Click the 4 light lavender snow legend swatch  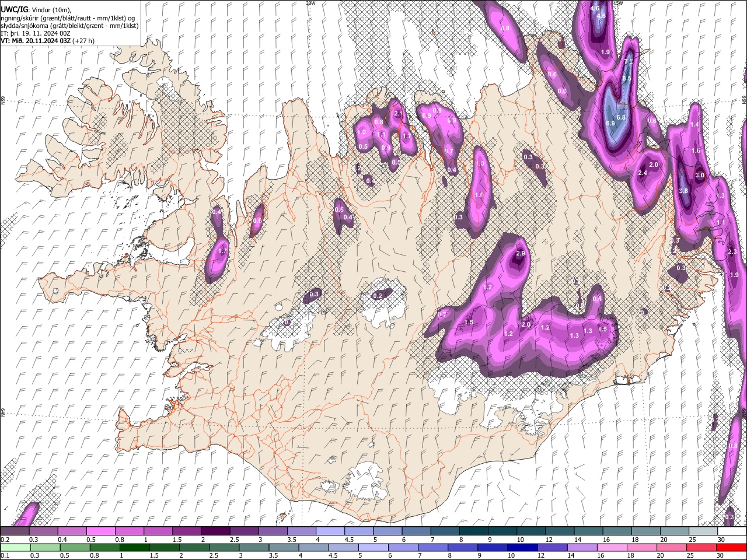[330, 531]
